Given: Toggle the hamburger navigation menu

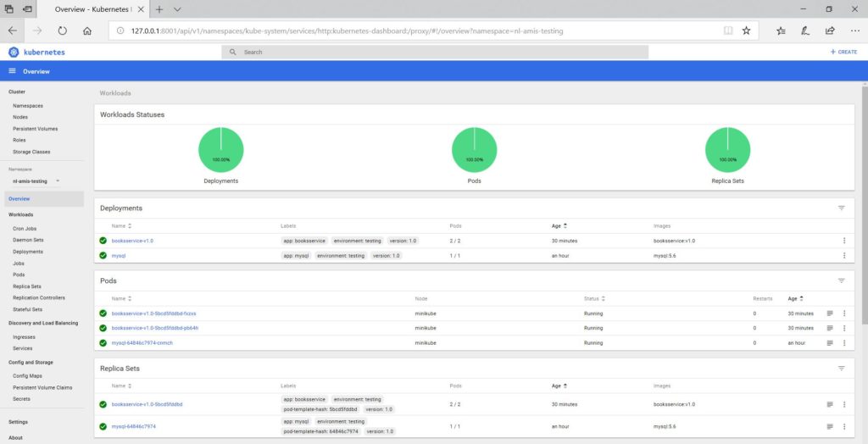Looking at the screenshot, I should [13, 71].
